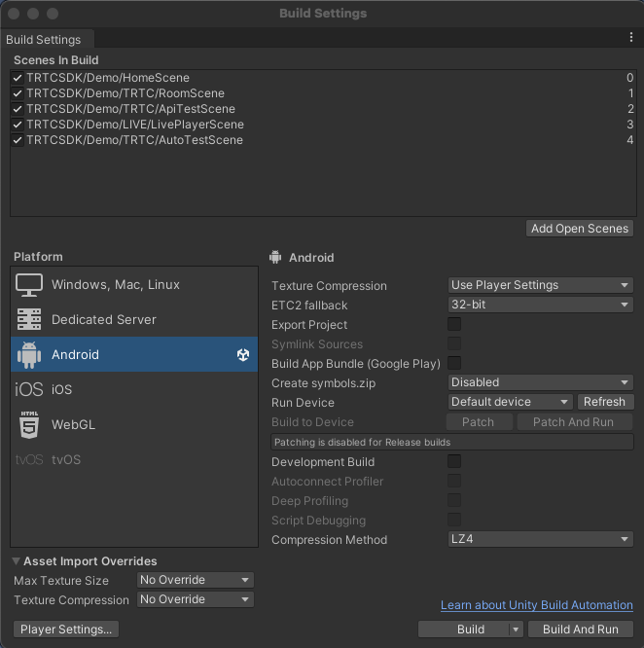Click the Dedicated Server platform icon
Image resolution: width=644 pixels, height=648 pixels.
tap(29, 320)
